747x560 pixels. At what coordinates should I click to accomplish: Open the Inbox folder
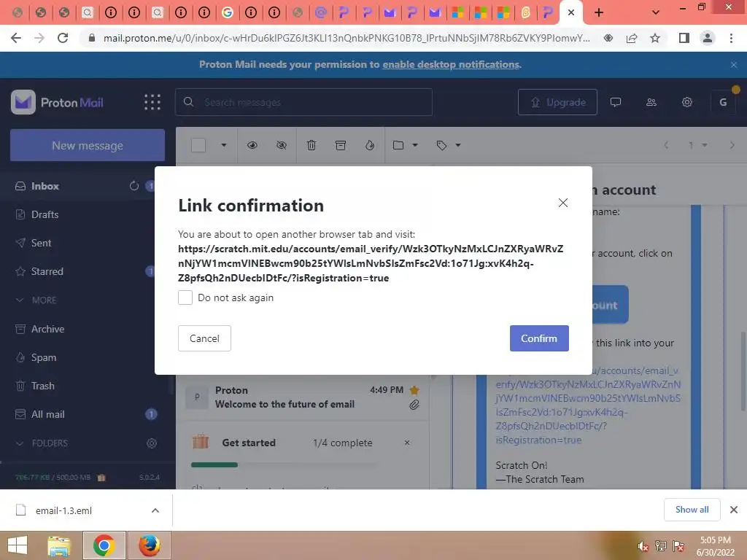click(x=45, y=186)
